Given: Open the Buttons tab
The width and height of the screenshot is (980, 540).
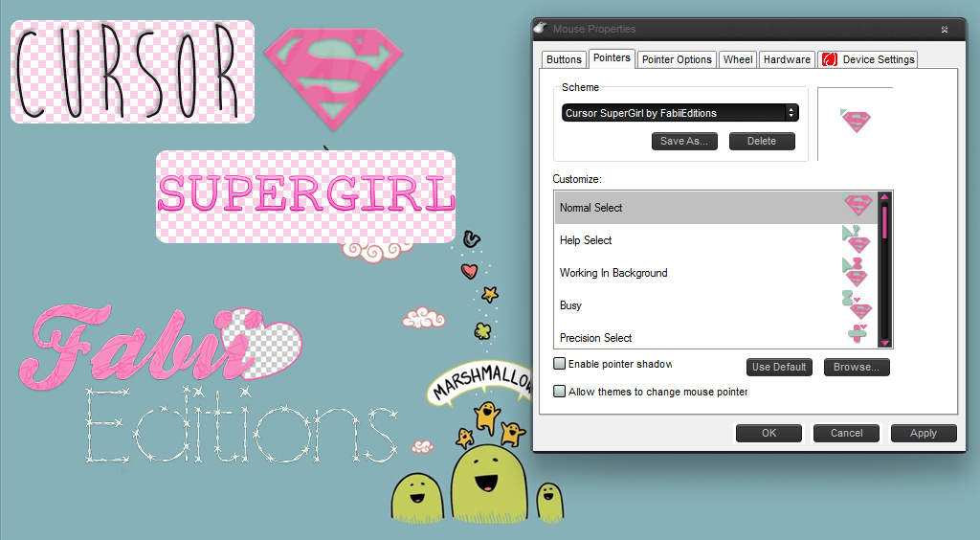Looking at the screenshot, I should pyautogui.click(x=564, y=59).
